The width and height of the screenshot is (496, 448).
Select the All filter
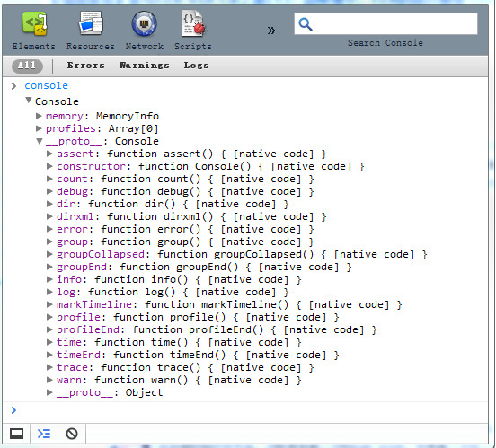click(27, 66)
